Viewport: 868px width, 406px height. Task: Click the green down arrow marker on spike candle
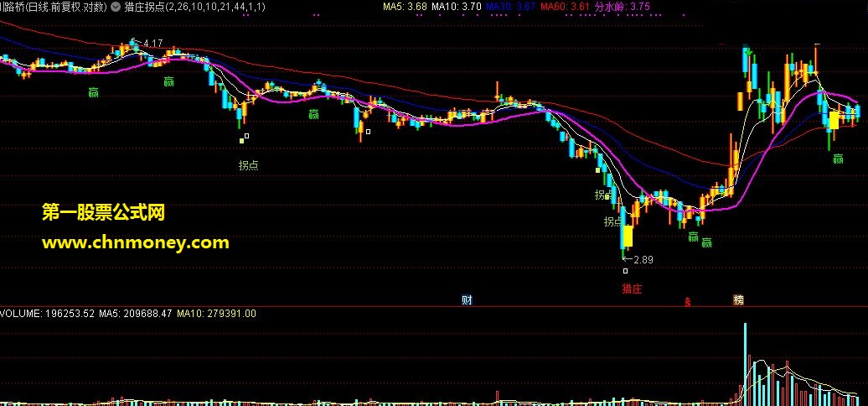(748, 53)
